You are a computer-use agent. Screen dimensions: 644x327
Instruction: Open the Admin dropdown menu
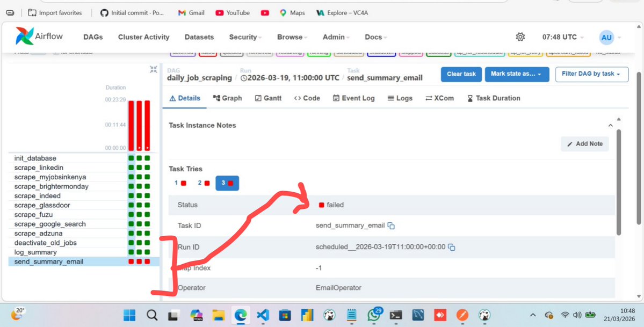[x=336, y=37]
